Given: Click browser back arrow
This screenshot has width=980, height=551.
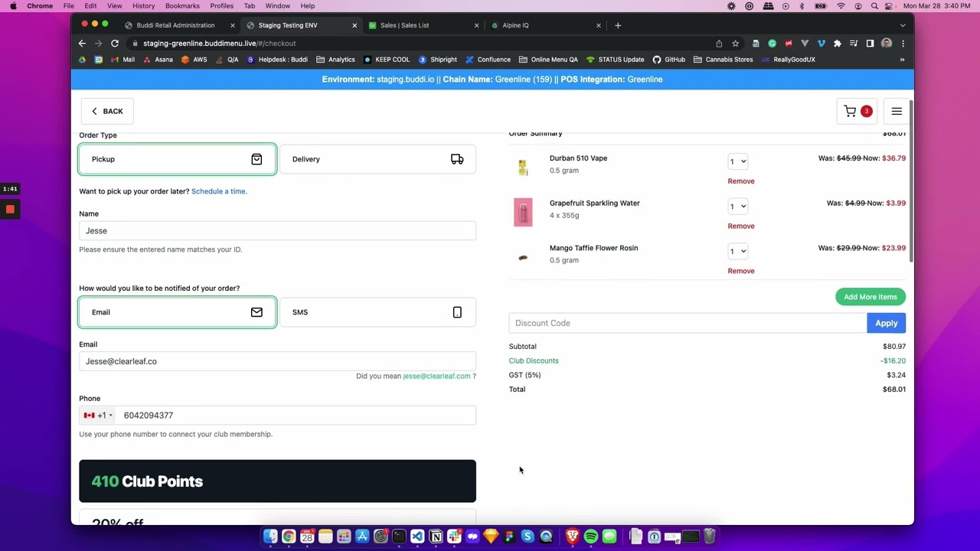Looking at the screenshot, I should pyautogui.click(x=82, y=44).
